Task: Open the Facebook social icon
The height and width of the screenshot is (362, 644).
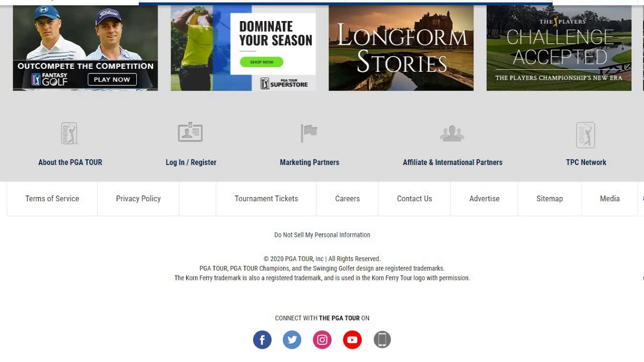Action: (262, 340)
